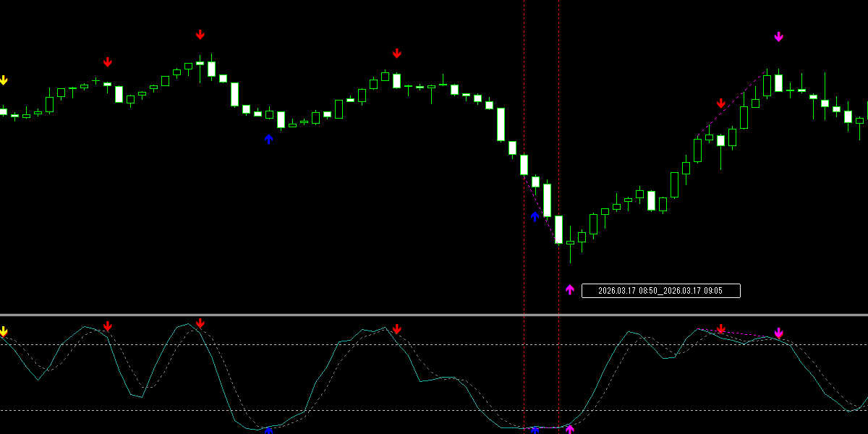
Task: Click the rising magenta dashed trendline on the price chart
Action: coord(731,104)
